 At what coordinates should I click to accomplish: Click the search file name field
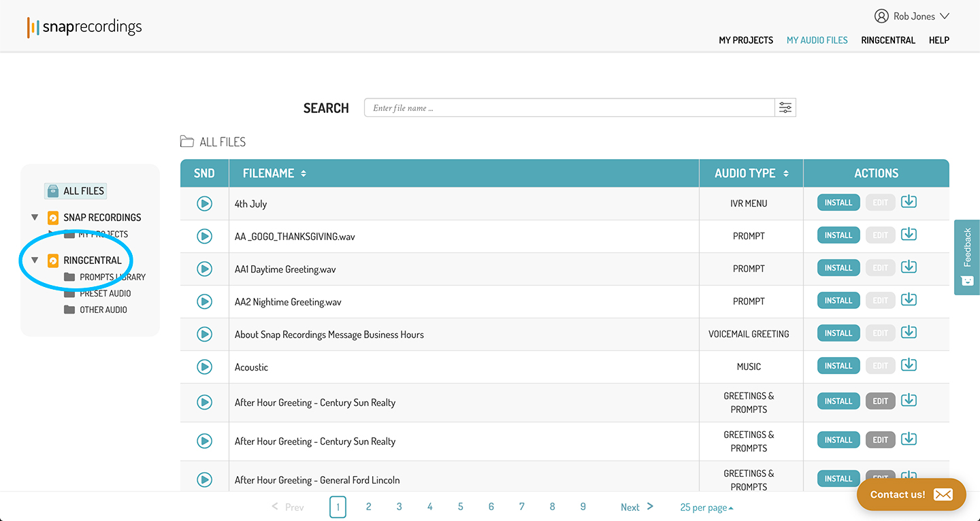tap(570, 107)
